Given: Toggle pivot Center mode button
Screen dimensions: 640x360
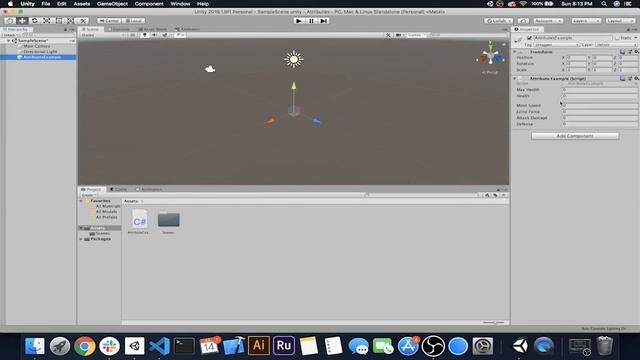Looking at the screenshot, I should pyautogui.click(x=109, y=20).
